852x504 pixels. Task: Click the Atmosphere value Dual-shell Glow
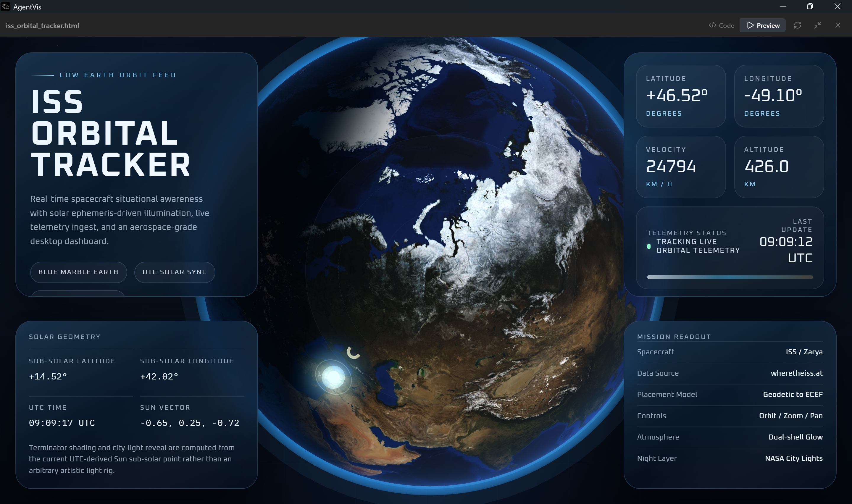(x=795, y=437)
